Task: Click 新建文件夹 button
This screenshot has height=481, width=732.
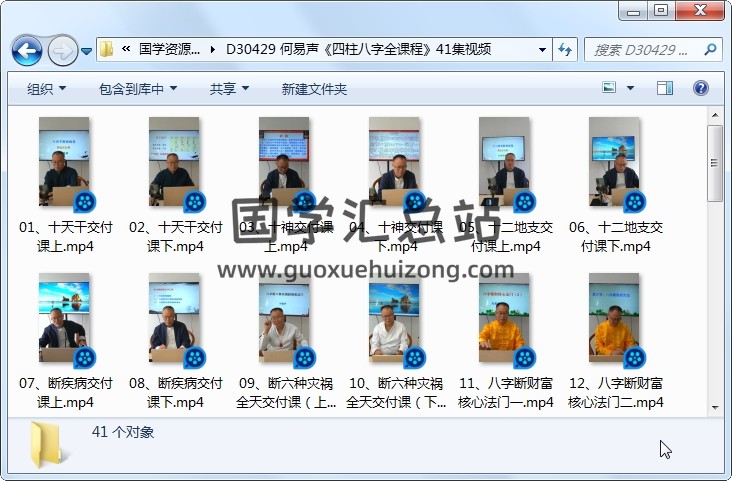Action: point(314,89)
